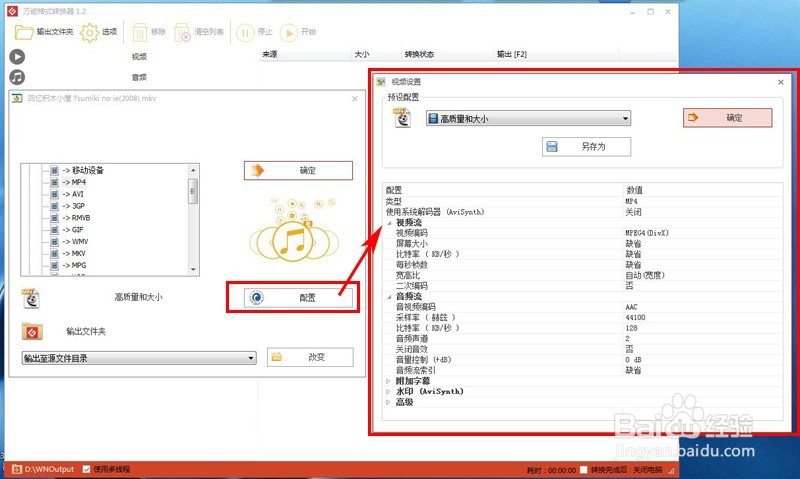Click the 每秒帧数 row

583,265
